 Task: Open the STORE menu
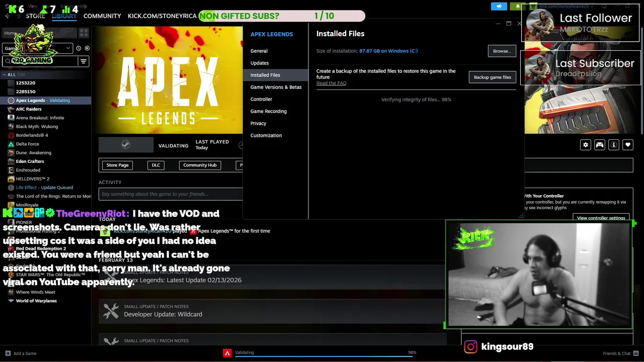[35, 16]
